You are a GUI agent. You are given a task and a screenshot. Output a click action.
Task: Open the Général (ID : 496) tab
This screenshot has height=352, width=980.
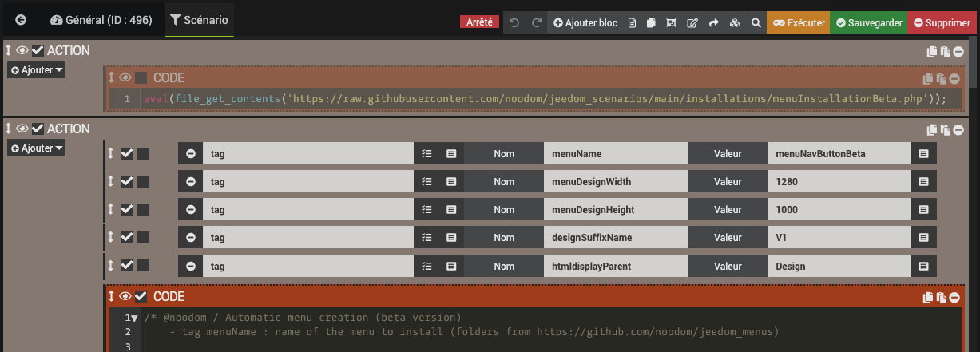click(101, 20)
